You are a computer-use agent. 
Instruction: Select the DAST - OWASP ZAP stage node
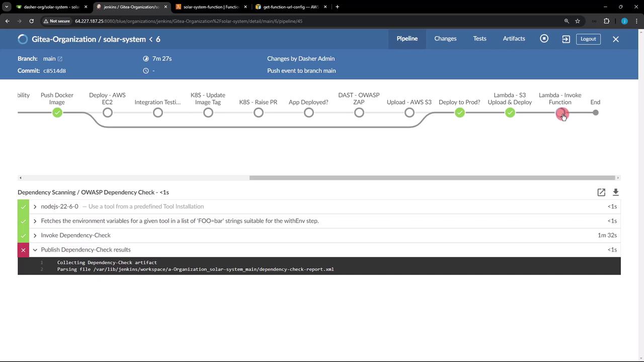[359, 113]
